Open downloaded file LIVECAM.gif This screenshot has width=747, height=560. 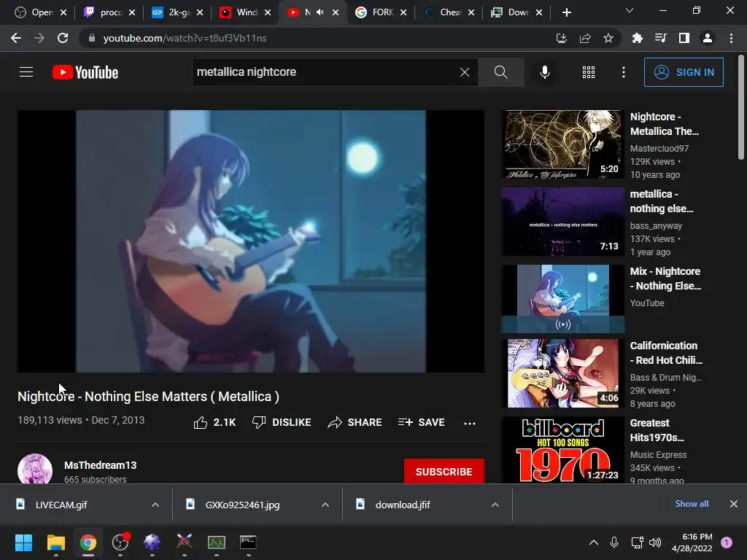pos(61,505)
